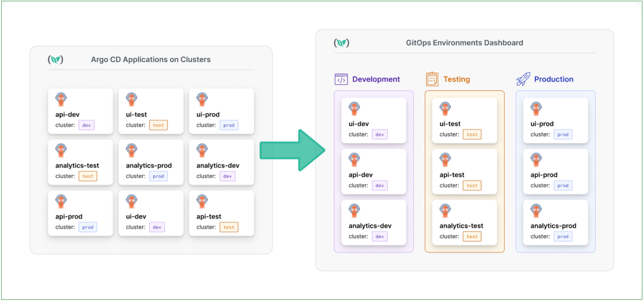The width and height of the screenshot is (644, 301).
Task: Open the analytics-test name in Testing column
Action: [461, 226]
